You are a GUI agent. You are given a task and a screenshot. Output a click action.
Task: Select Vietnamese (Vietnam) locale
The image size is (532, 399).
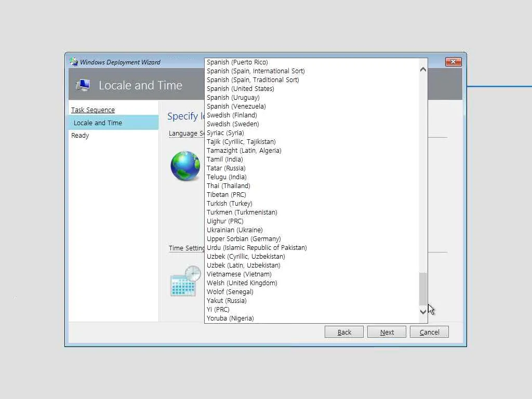(x=312, y=274)
